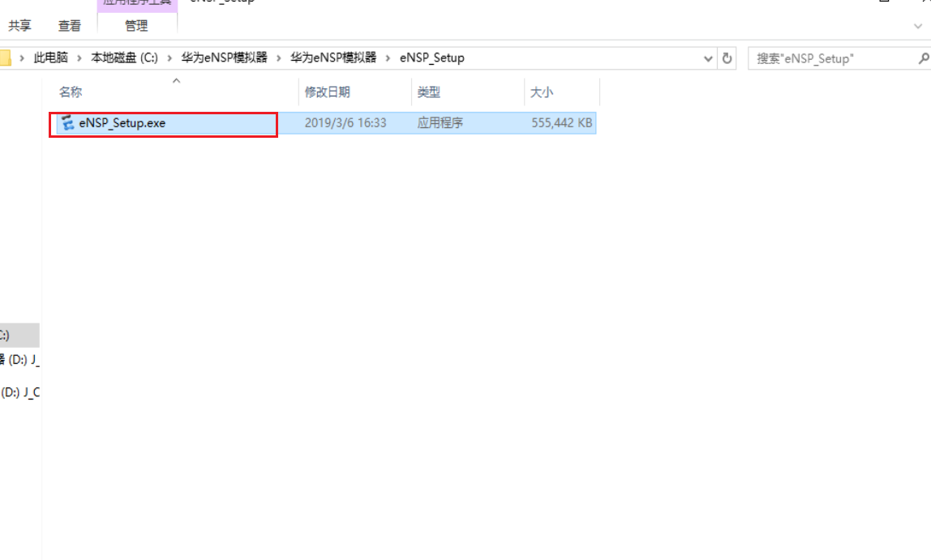Navigate to 此电脑 in breadcrumb
Screen dimensions: 931x560
click(50, 58)
